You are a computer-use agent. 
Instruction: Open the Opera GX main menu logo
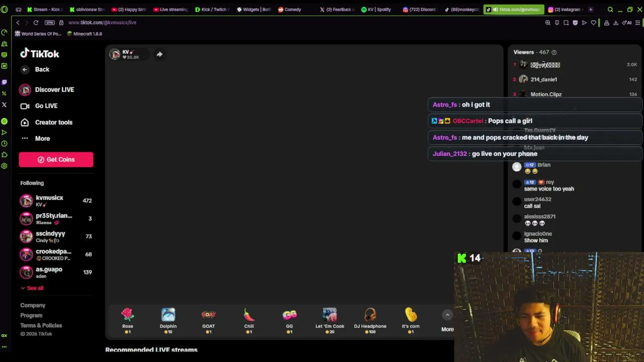(4, 9)
